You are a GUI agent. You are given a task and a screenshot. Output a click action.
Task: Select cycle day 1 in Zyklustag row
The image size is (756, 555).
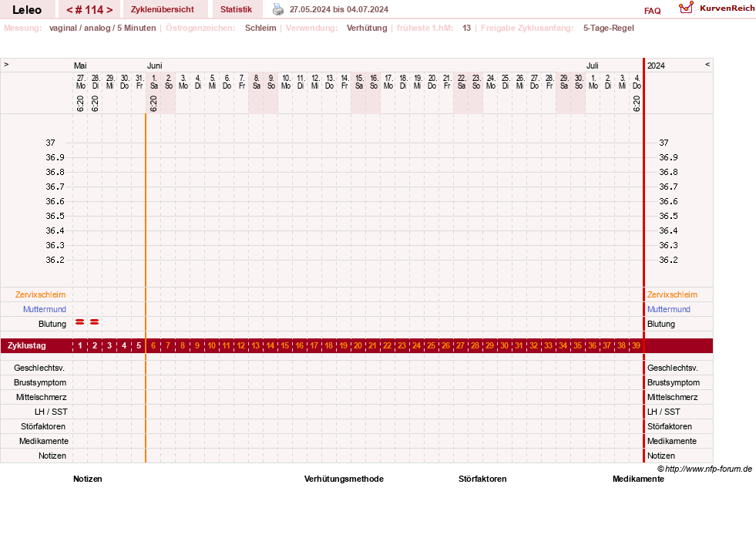coord(80,346)
